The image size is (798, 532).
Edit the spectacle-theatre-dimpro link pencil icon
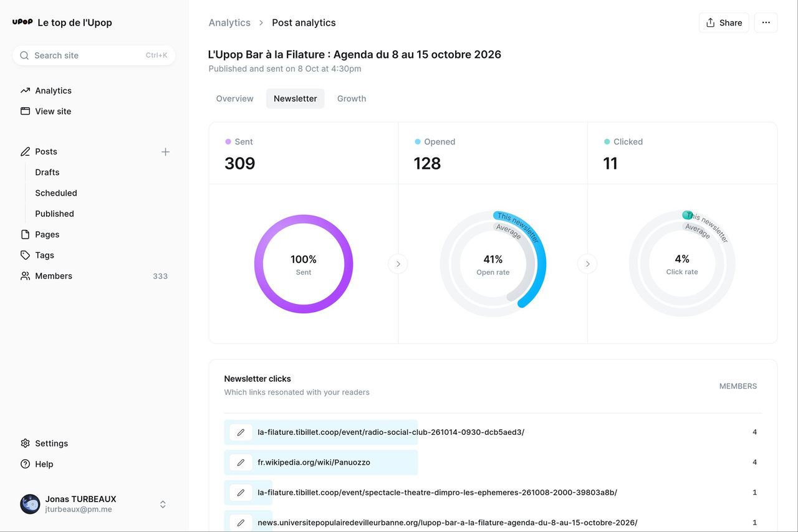click(x=241, y=492)
